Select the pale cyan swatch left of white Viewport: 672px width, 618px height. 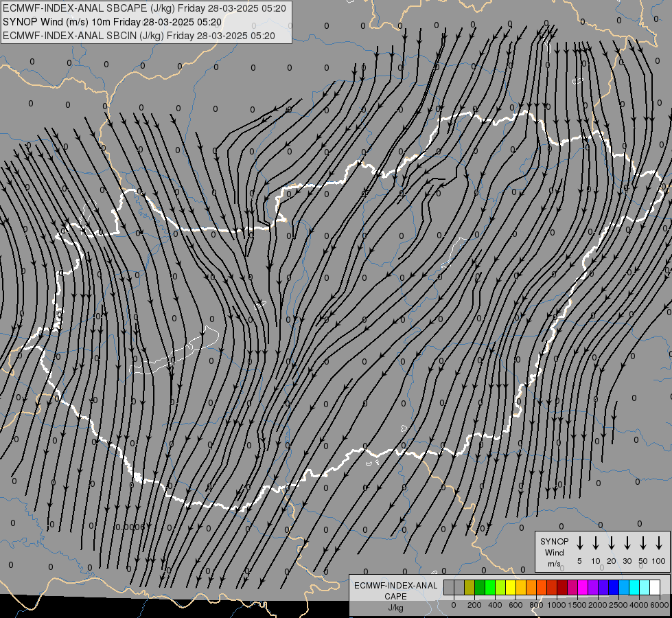pos(645,588)
